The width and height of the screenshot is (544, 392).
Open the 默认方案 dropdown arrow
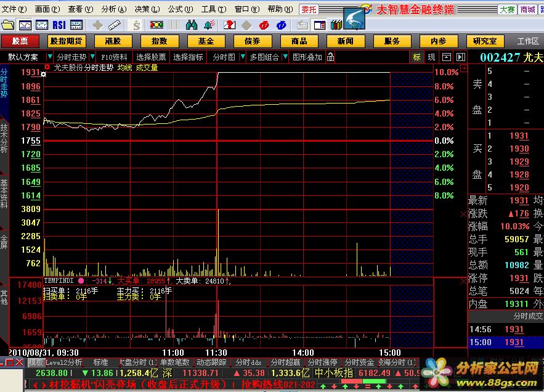tap(50, 57)
